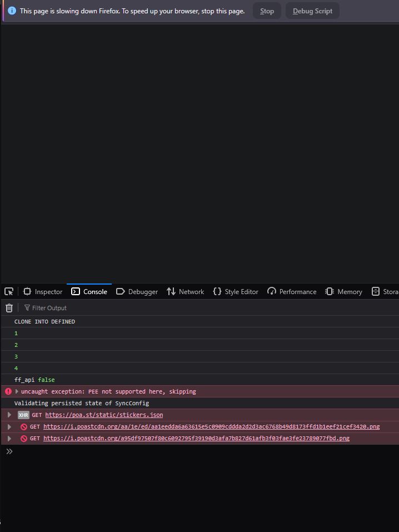The width and height of the screenshot is (399, 532).
Task: Switch to the Performance tab
Action: [292, 291]
